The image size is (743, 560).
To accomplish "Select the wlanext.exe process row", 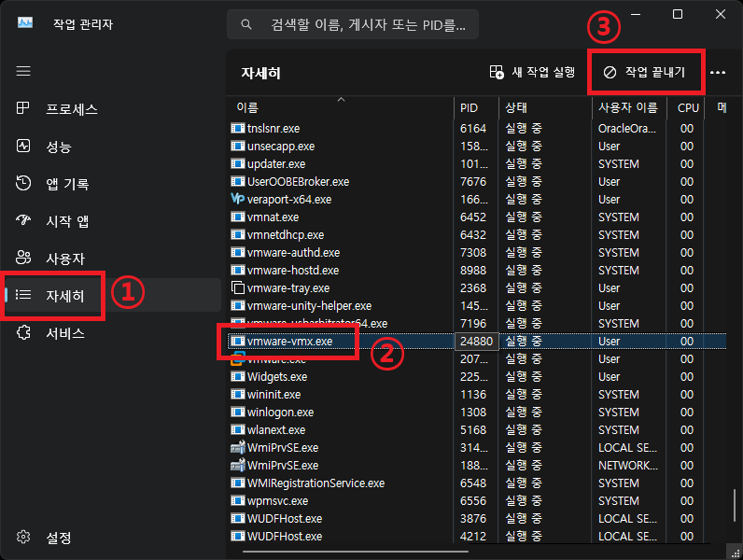I will tap(478, 429).
